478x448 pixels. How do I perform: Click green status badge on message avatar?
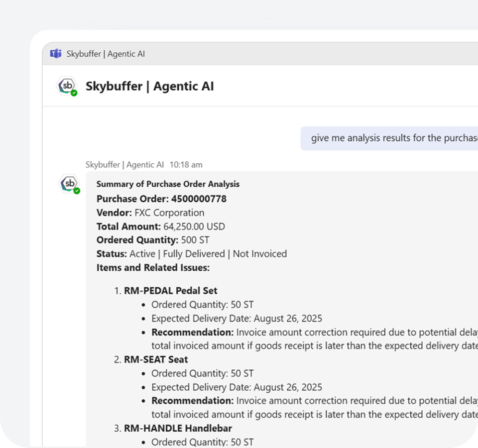(x=77, y=191)
